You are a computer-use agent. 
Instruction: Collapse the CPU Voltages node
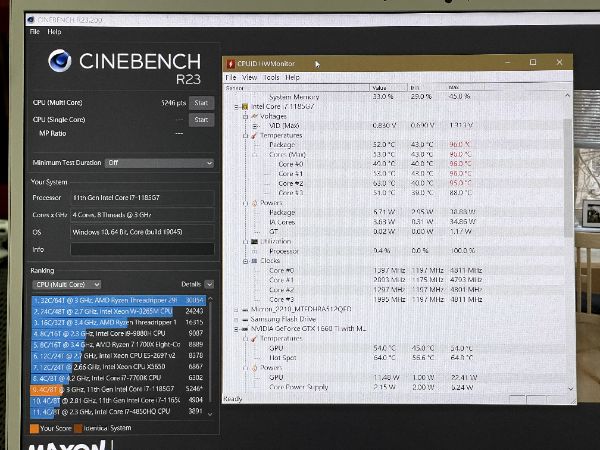(245, 116)
